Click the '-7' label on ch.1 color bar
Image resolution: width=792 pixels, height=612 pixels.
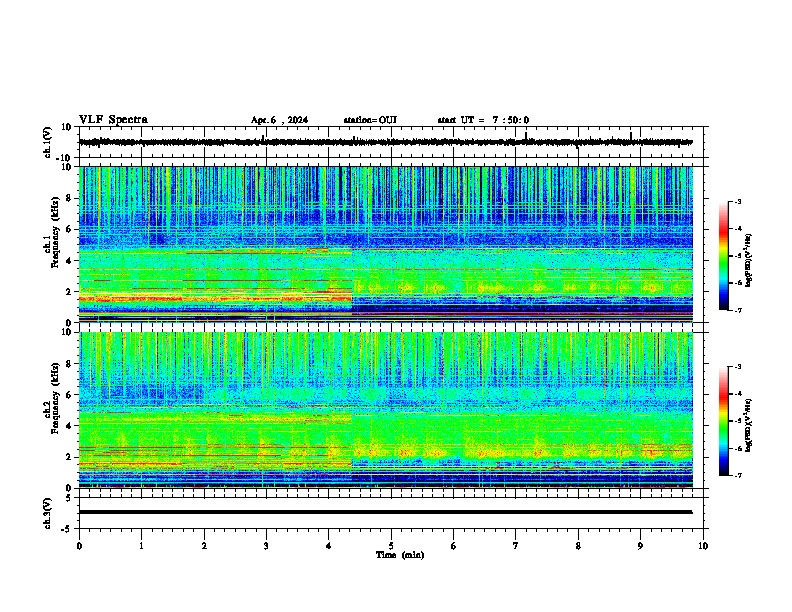coord(737,310)
